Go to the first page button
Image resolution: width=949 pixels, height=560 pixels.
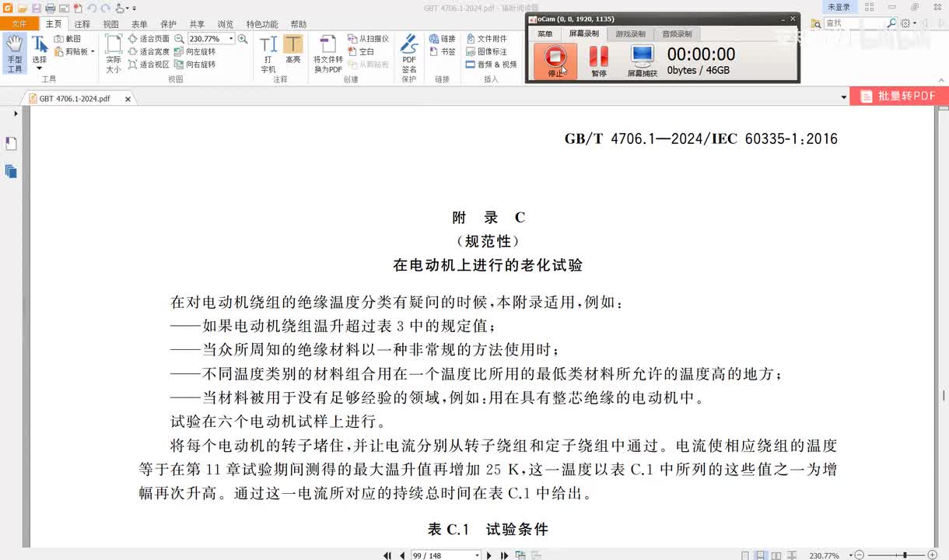pyautogui.click(x=388, y=555)
